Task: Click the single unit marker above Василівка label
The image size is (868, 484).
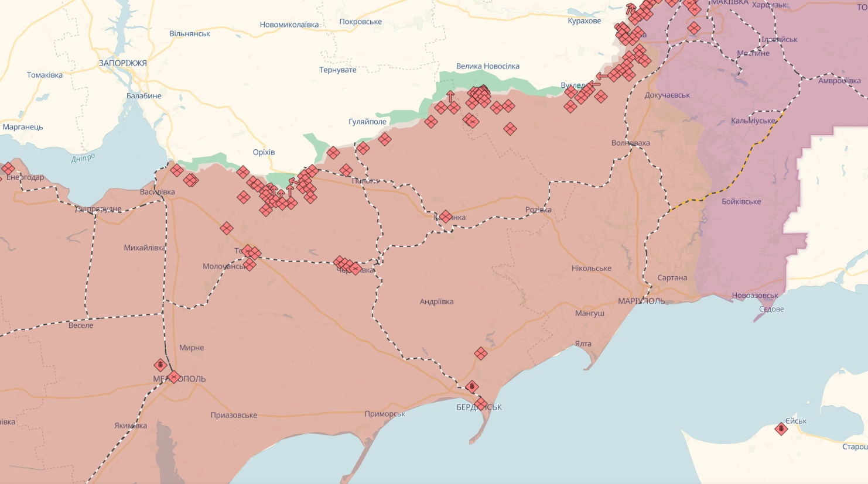Action: pos(177,170)
